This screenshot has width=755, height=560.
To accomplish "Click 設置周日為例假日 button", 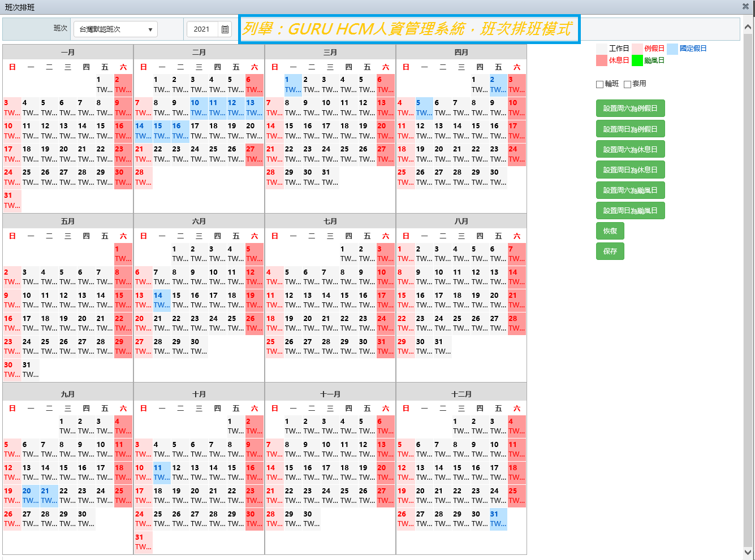I will pyautogui.click(x=631, y=129).
